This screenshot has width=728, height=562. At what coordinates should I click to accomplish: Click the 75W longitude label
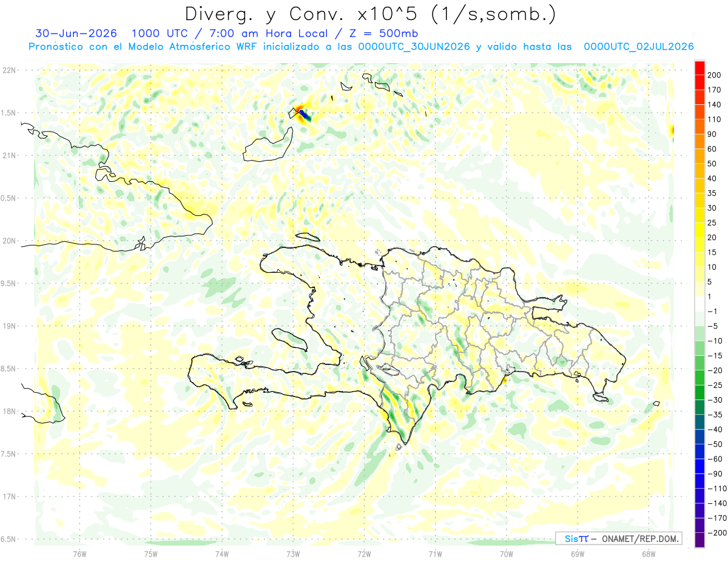pyautogui.click(x=150, y=554)
